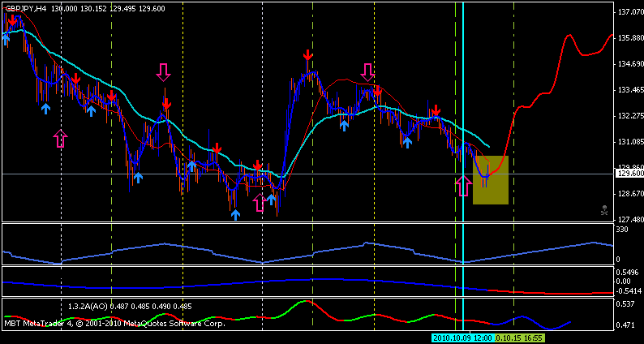Viewport: 644px width, 344px height.
Task: Select the rightmost hollow pink down arrow
Action: [368, 72]
